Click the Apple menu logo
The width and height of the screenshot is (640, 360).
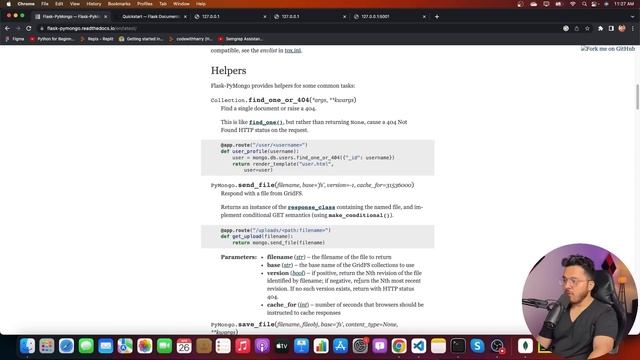pyautogui.click(x=9, y=4)
